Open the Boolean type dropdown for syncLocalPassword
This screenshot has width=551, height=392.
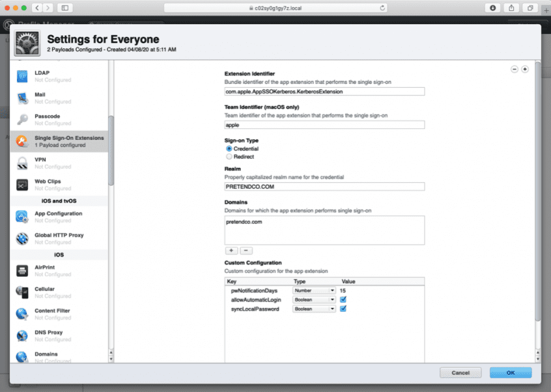coord(313,309)
